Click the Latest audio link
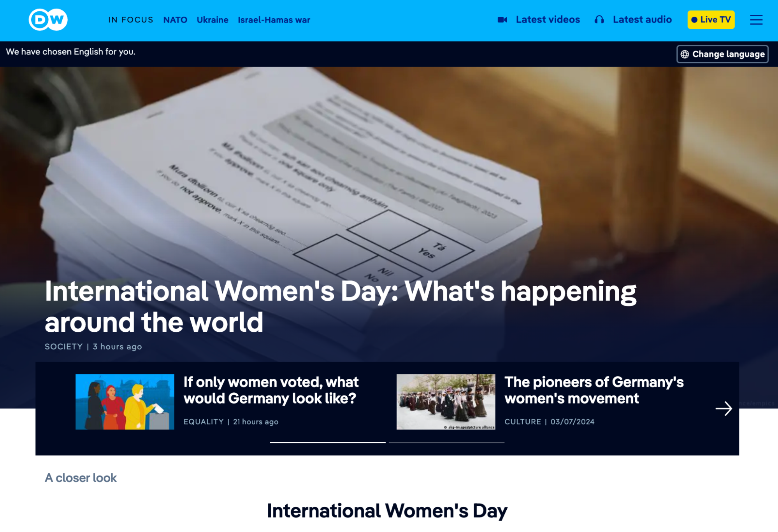 pyautogui.click(x=642, y=19)
